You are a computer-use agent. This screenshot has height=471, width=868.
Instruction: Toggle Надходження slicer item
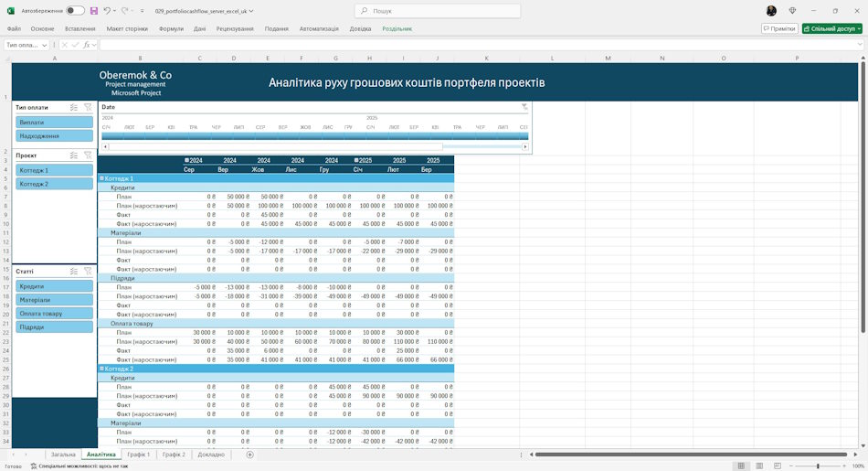54,135
